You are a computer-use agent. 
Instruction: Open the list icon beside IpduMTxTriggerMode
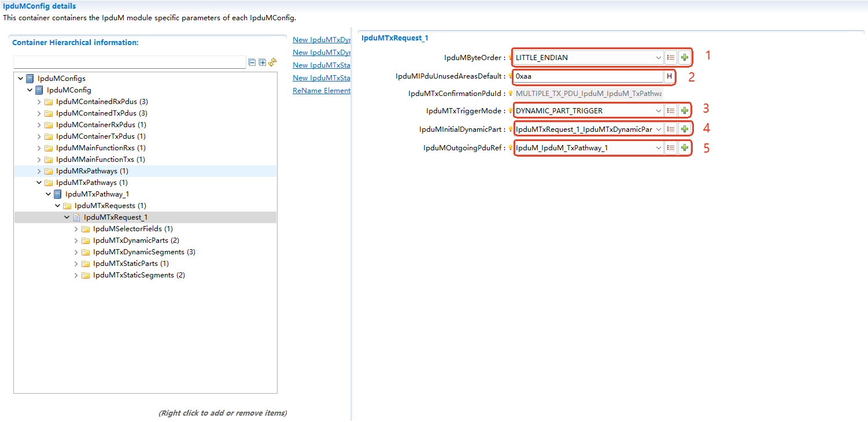pyautogui.click(x=671, y=111)
